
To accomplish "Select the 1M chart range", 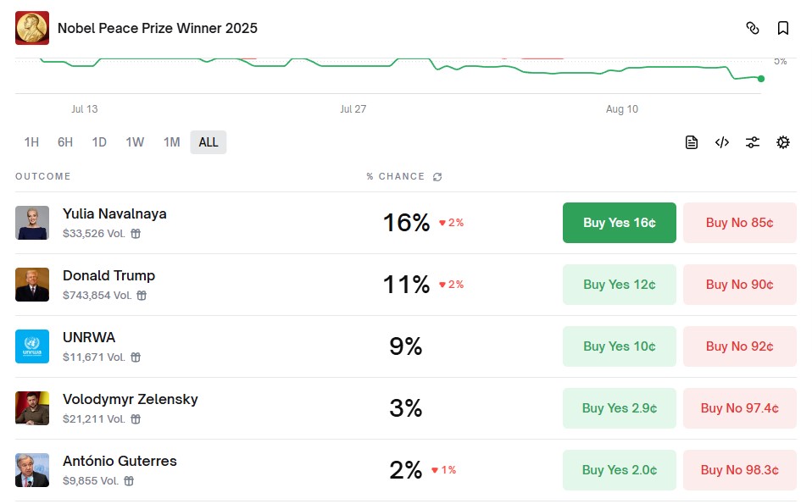I will [x=172, y=142].
